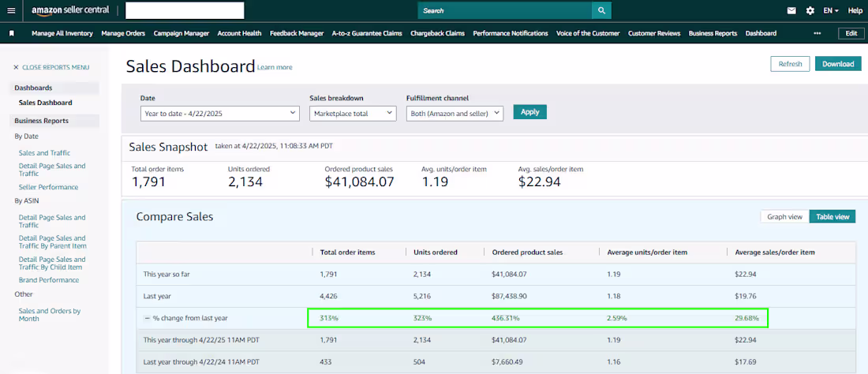Click the Apply button
This screenshot has width=868, height=374.
point(529,112)
